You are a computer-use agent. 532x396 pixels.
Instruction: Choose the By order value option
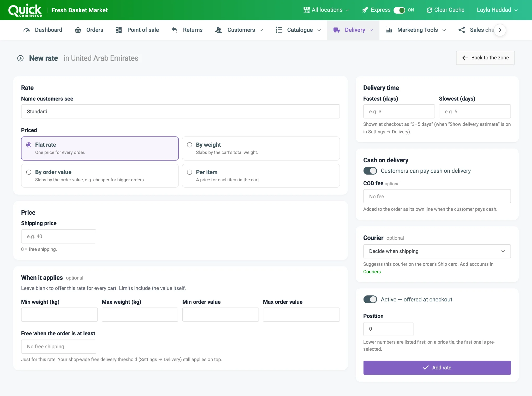click(x=100, y=176)
